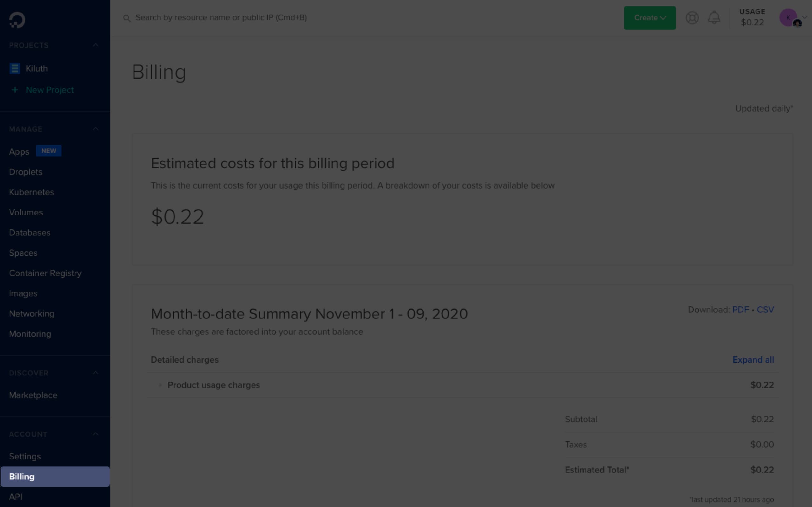Click the NEW badge next to Apps
Viewport: 812px width, 507px height.
[49, 151]
